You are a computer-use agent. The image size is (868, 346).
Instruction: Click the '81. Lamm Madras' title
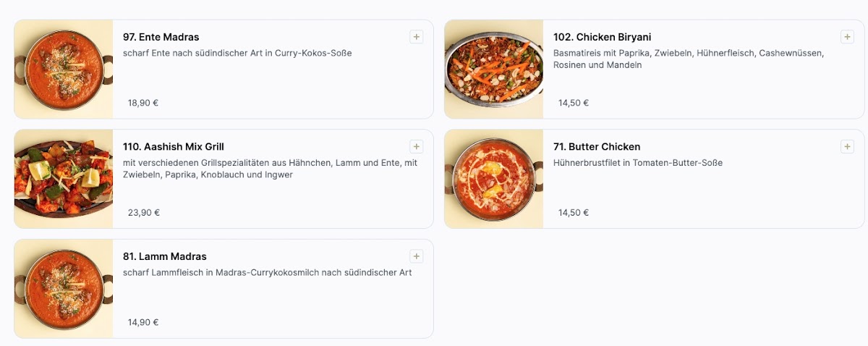click(x=165, y=256)
